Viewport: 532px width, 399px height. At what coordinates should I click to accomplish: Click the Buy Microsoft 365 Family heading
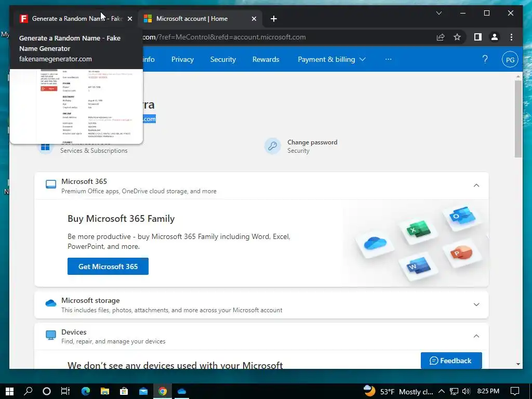pos(121,219)
